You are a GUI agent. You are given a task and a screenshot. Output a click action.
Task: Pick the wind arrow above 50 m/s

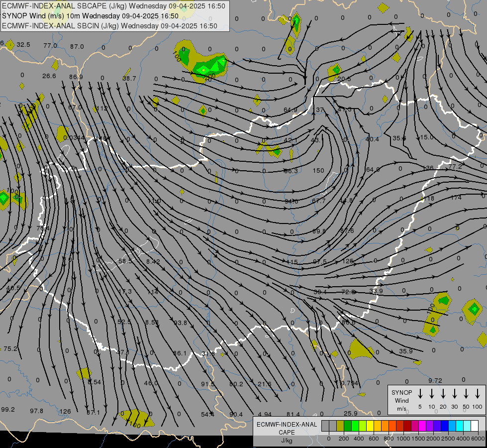tap(466, 394)
